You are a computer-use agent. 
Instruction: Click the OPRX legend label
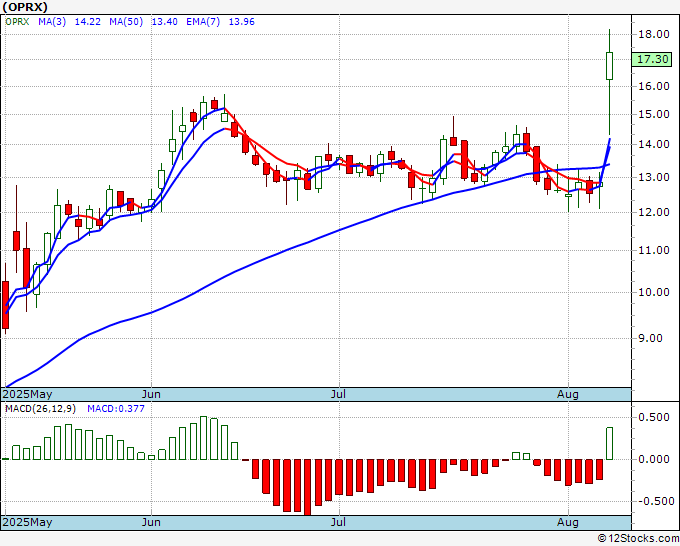pyautogui.click(x=17, y=22)
